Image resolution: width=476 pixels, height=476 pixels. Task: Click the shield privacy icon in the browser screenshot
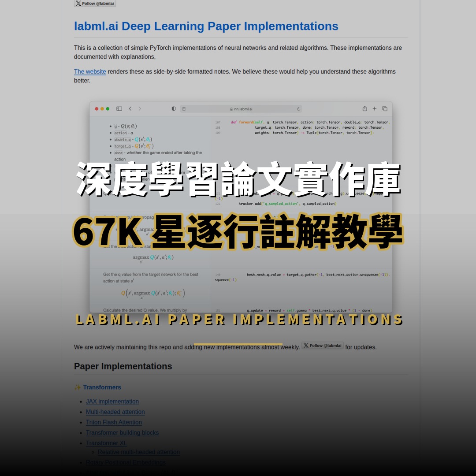tap(174, 109)
